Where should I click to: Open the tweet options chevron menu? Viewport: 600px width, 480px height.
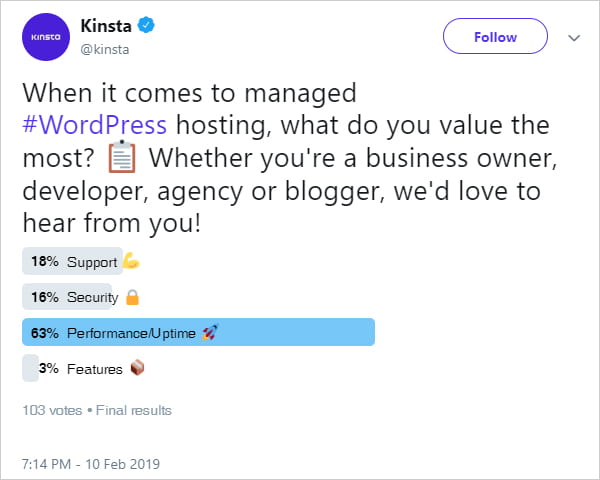click(574, 38)
